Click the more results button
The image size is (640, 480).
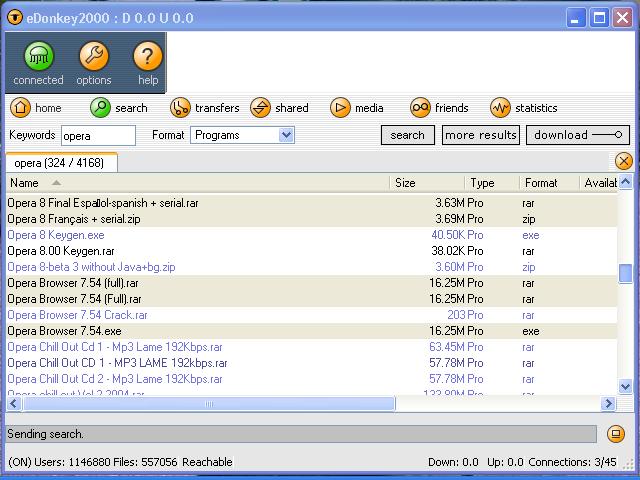pos(481,135)
